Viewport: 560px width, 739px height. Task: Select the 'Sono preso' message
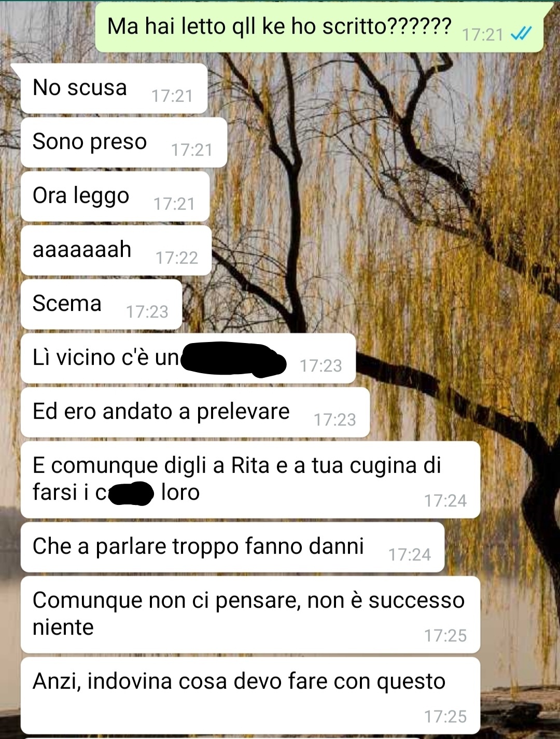pyautogui.click(x=123, y=142)
